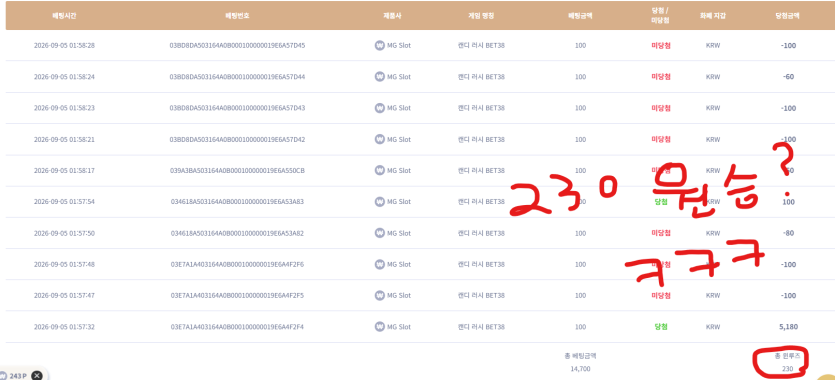835x380 pixels.
Task: Select bet number ending in 19E6A53A82
Action: [237, 233]
